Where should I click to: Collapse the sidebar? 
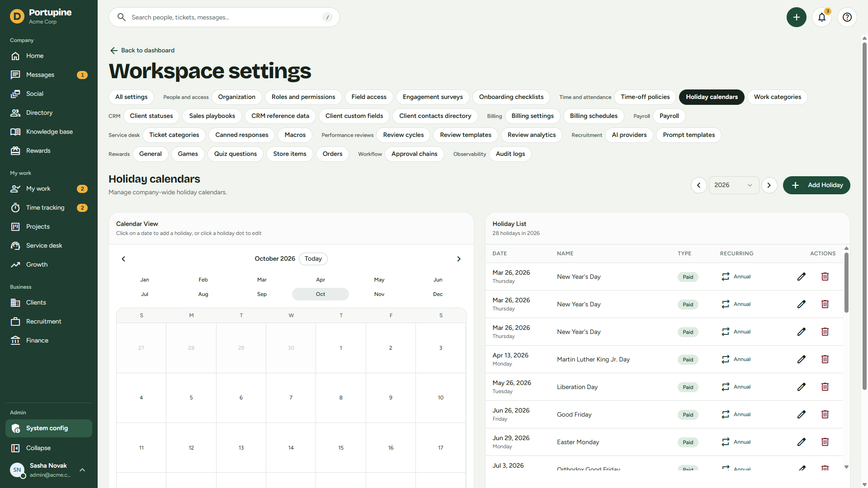[49, 448]
